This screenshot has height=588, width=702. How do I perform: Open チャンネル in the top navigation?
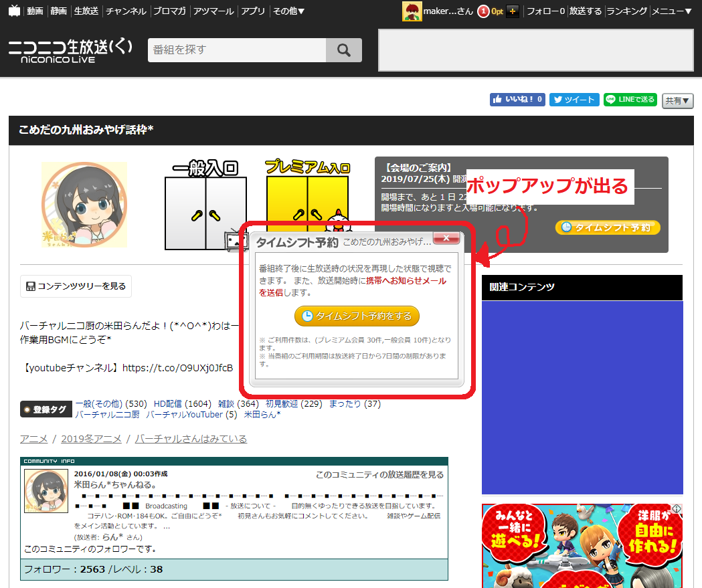(126, 11)
